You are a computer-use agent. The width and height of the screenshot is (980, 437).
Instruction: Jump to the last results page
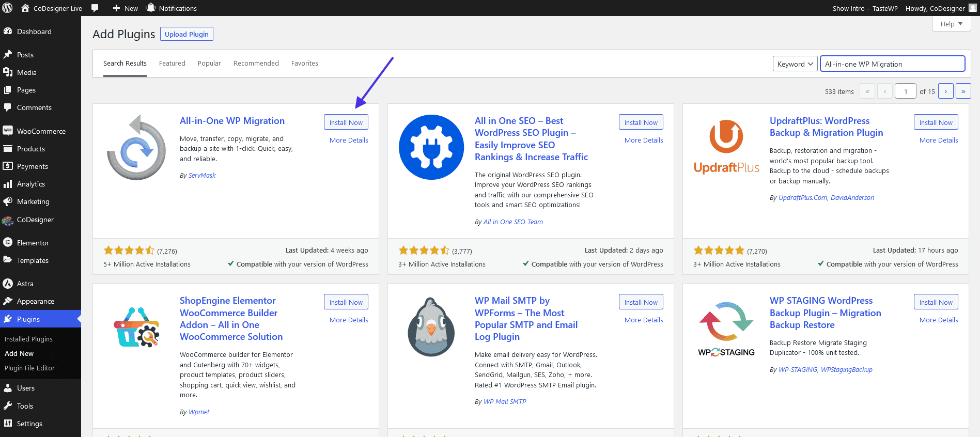click(963, 91)
